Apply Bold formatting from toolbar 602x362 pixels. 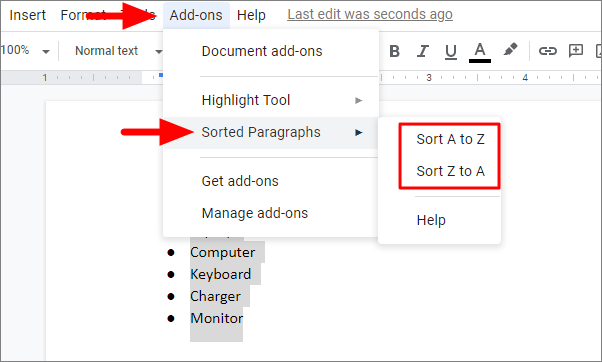(394, 51)
